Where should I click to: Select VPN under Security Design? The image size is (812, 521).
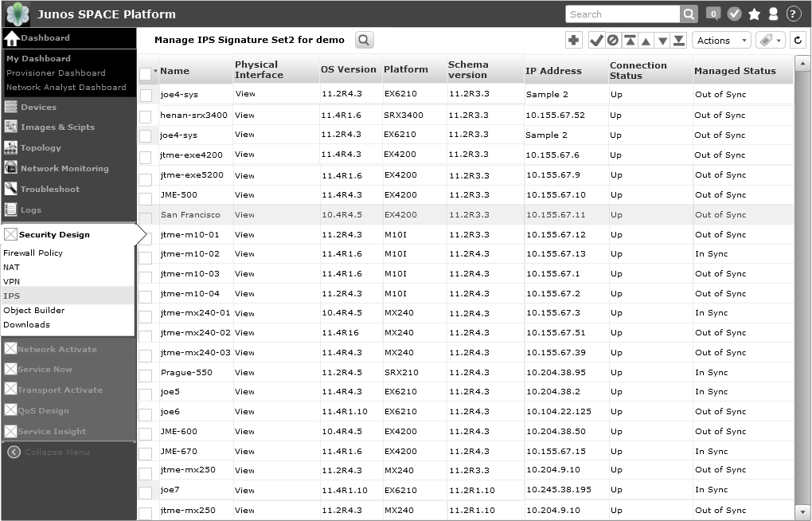tap(11, 281)
